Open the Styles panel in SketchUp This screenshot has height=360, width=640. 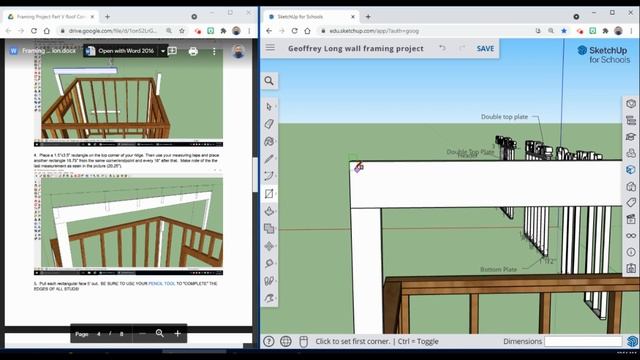631,186
